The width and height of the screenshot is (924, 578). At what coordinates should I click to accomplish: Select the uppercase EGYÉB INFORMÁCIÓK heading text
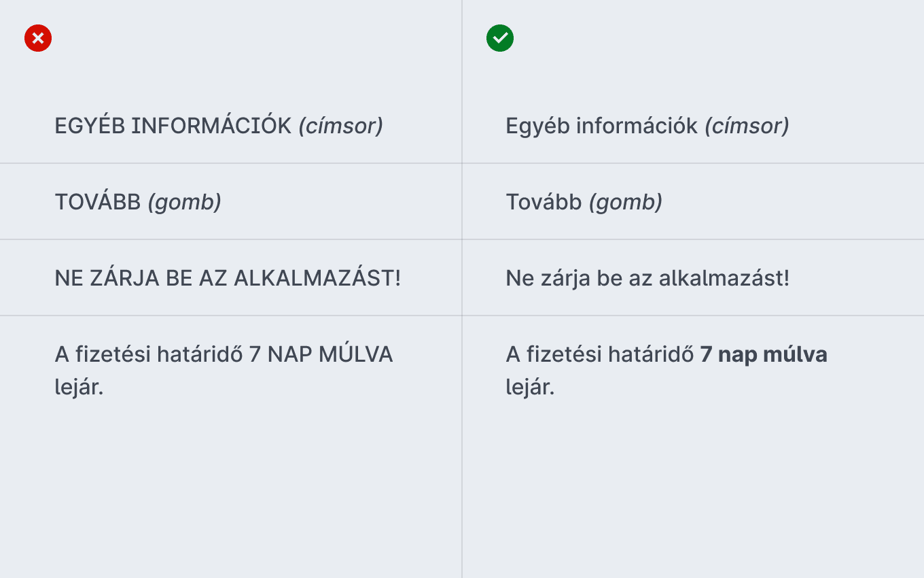pyautogui.click(x=173, y=126)
